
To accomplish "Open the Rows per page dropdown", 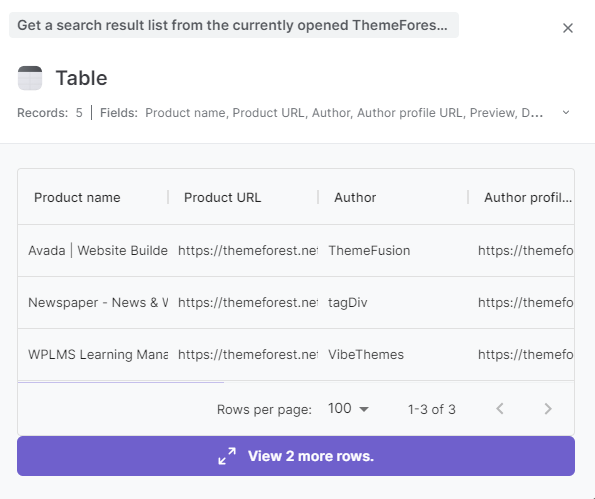I will tap(348, 409).
